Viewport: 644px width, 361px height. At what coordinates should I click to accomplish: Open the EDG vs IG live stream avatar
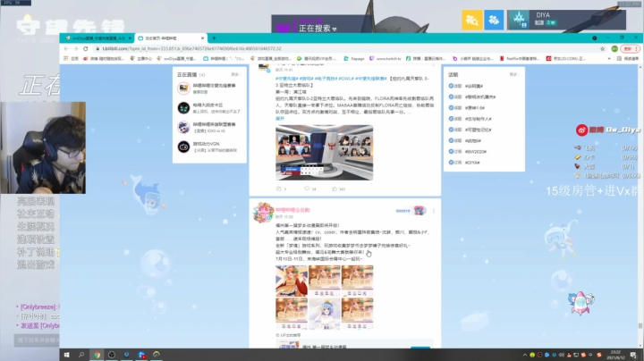(183, 127)
